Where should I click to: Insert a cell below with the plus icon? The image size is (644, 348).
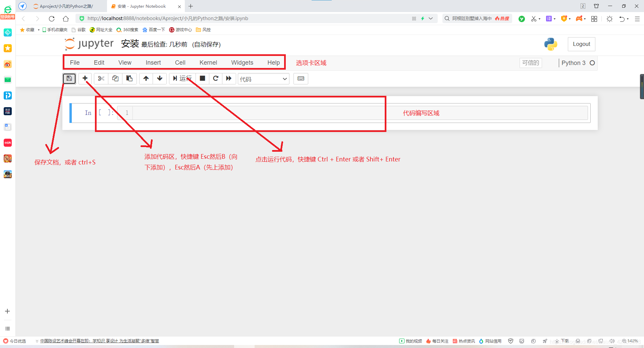coord(85,78)
